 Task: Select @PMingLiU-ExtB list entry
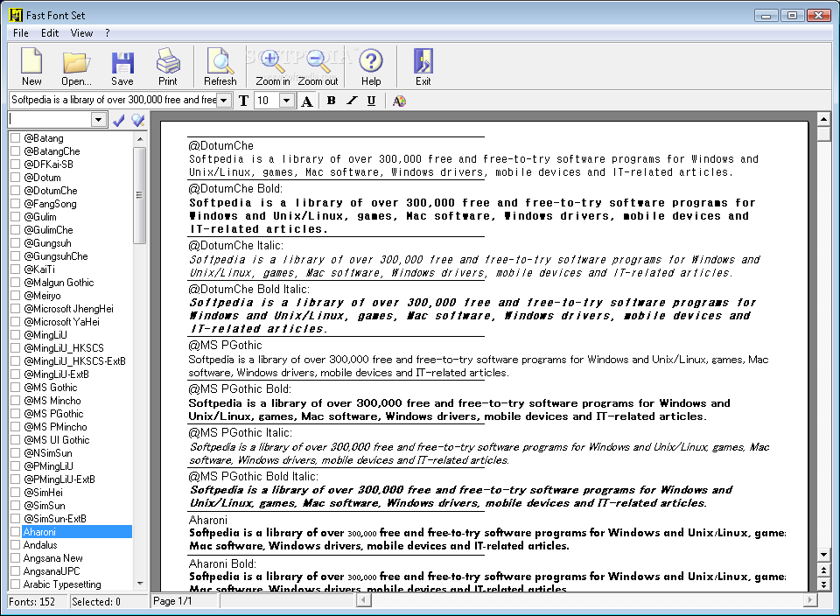click(x=59, y=479)
